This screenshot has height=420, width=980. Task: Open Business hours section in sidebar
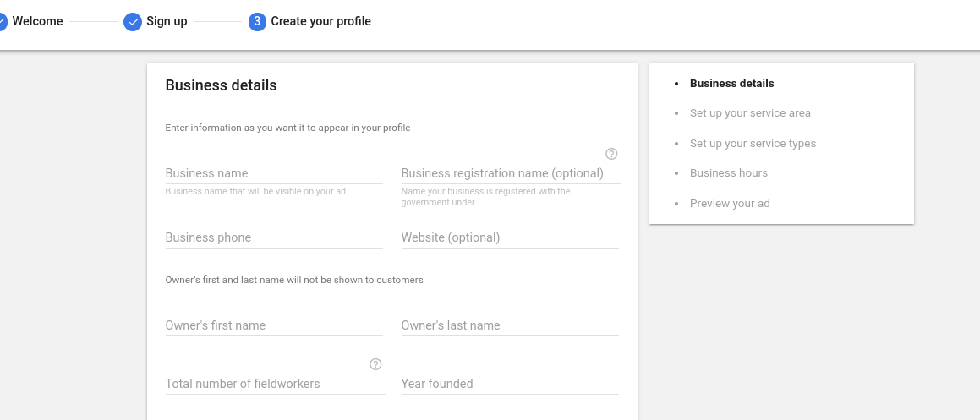pyautogui.click(x=729, y=173)
